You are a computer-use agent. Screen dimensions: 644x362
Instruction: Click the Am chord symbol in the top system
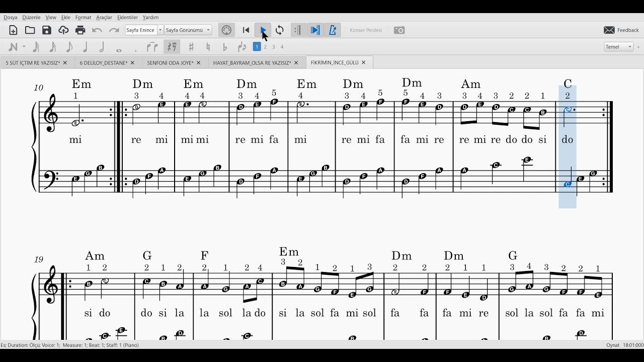(x=471, y=84)
